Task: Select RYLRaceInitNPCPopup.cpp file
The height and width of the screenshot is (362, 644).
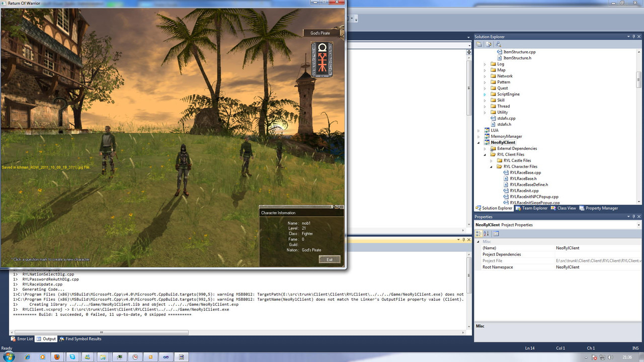Action: (534, 197)
